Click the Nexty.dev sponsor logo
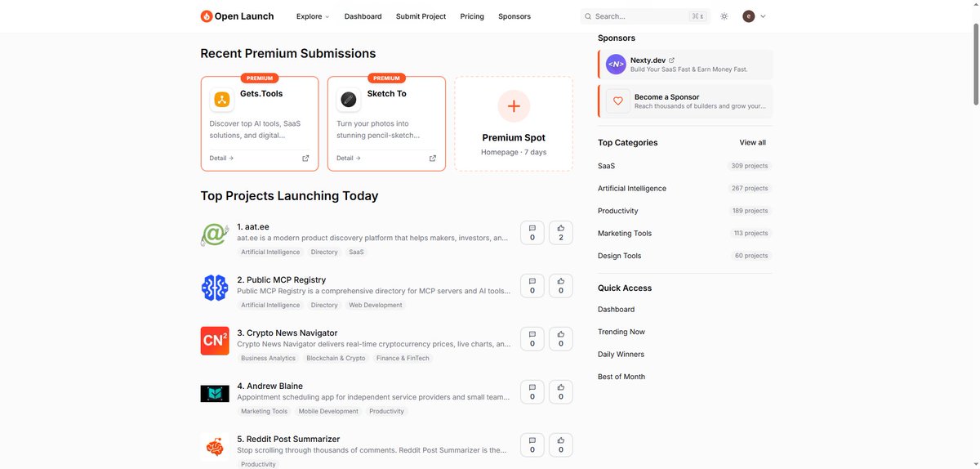The height and width of the screenshot is (469, 980). pos(616,65)
